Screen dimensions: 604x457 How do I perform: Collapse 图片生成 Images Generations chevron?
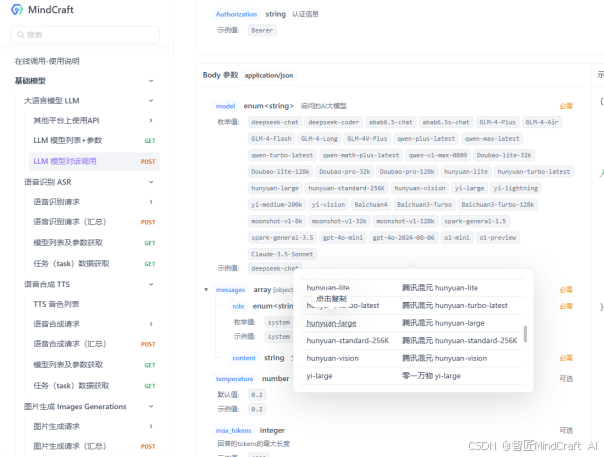pyautogui.click(x=151, y=407)
